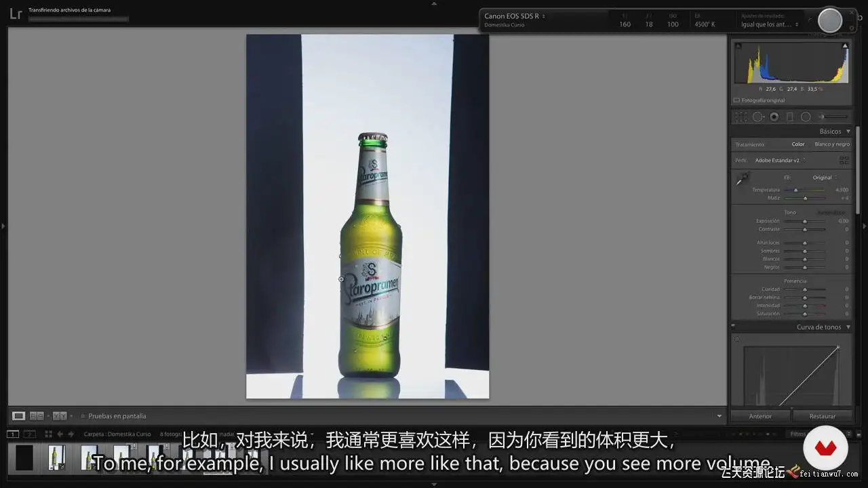Click the 4500 K white balance value

pos(705,24)
